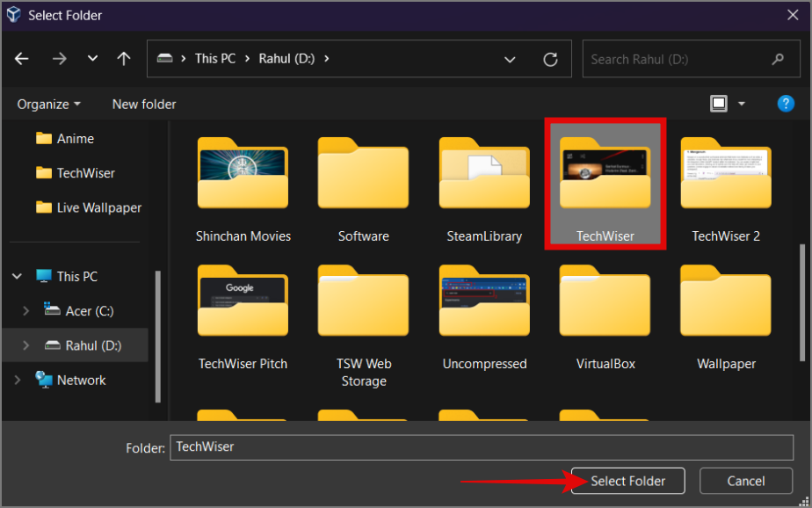This screenshot has height=508, width=812.
Task: Select the SteamLibrary folder icon
Action: click(x=484, y=173)
